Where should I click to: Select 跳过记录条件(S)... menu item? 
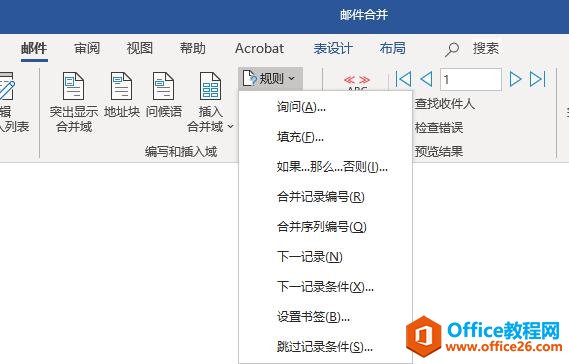pyautogui.click(x=326, y=347)
